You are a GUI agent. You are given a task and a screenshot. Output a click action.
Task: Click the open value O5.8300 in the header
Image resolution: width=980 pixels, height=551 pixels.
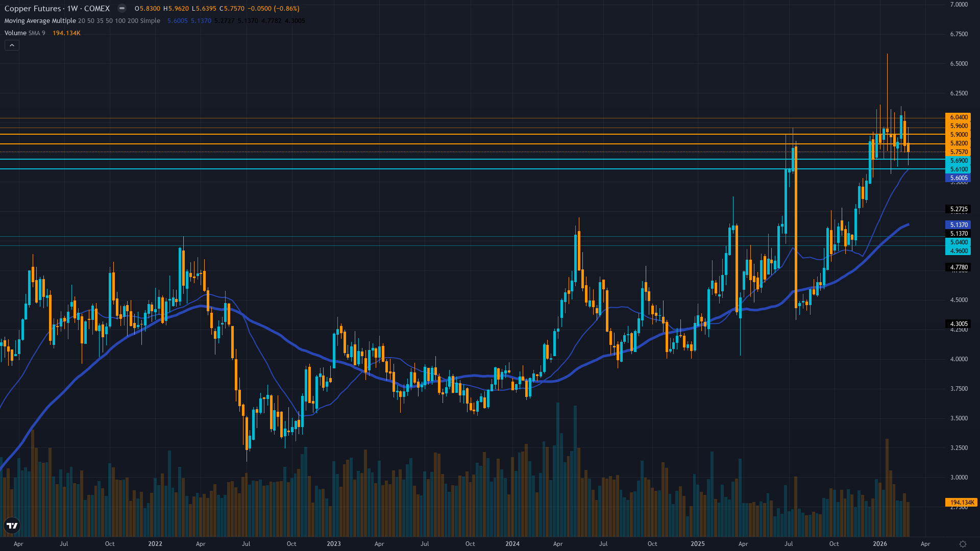148,9
